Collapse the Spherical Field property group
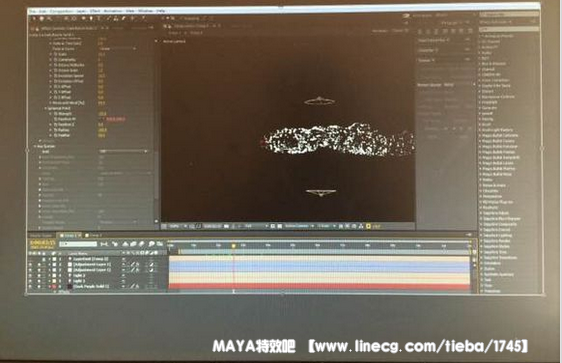The width and height of the screenshot is (562, 363). click(x=46, y=109)
